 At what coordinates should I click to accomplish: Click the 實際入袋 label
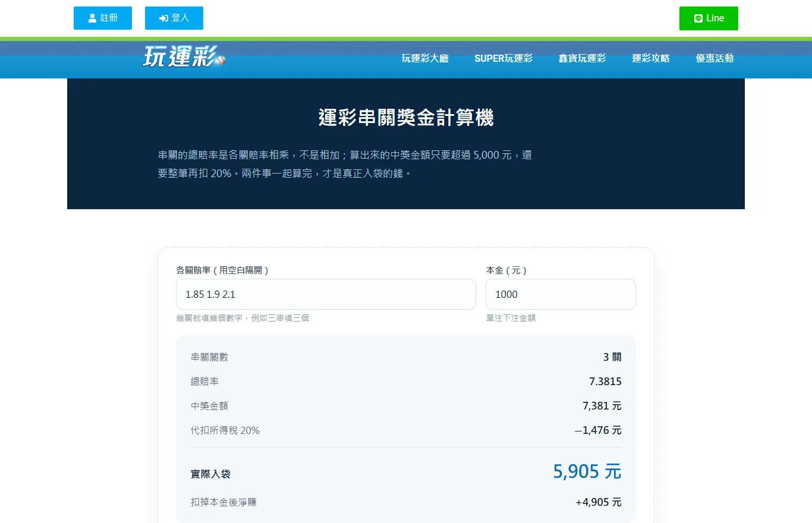(x=210, y=474)
